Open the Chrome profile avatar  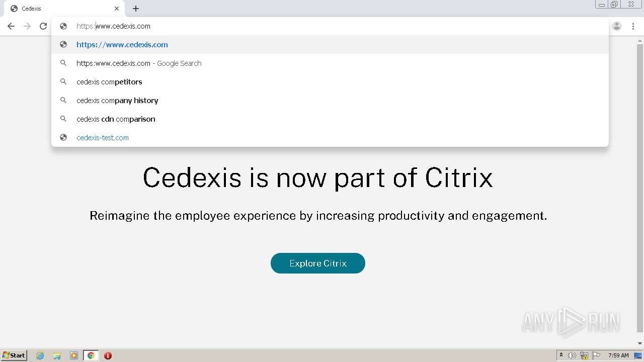[x=617, y=26]
